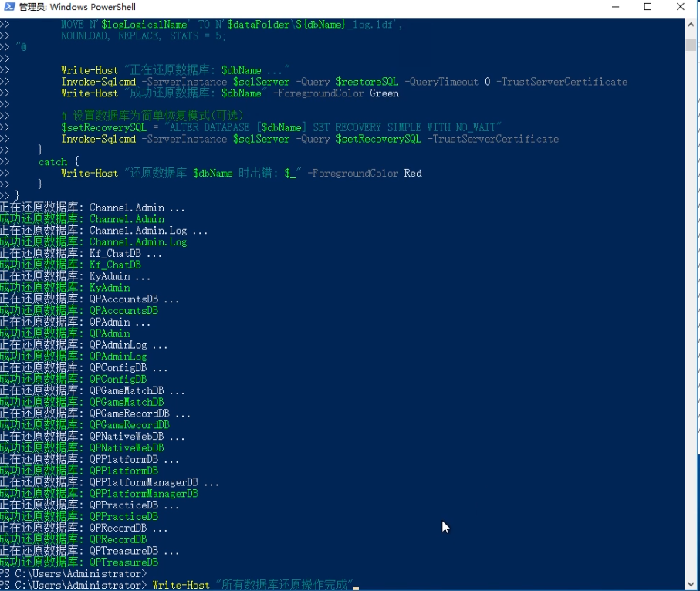
Task: Click the scrollbar down arrow
Action: [693, 583]
